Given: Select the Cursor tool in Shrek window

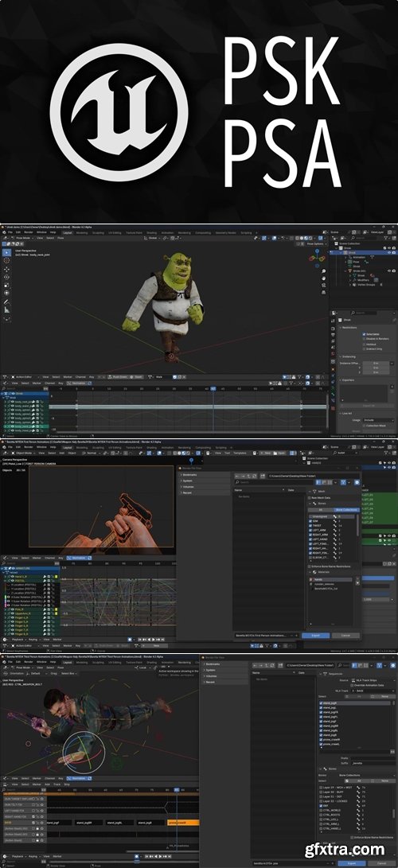Looking at the screenshot, I should click(x=6, y=259).
